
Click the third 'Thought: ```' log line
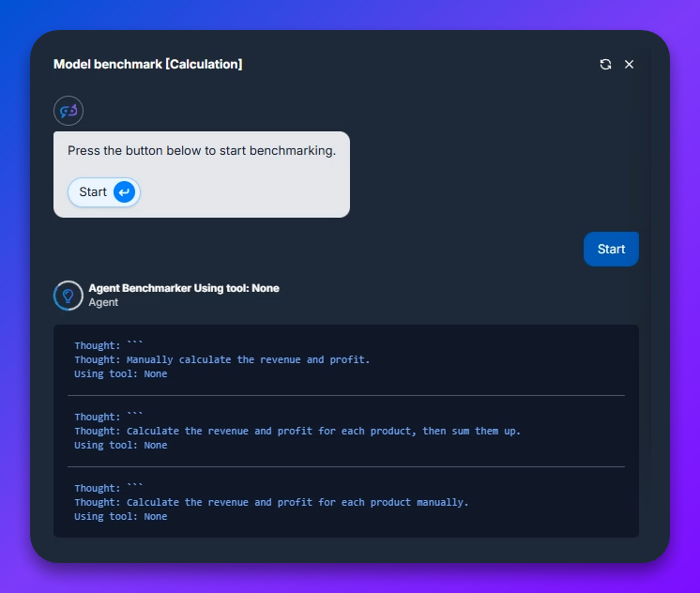(x=109, y=488)
